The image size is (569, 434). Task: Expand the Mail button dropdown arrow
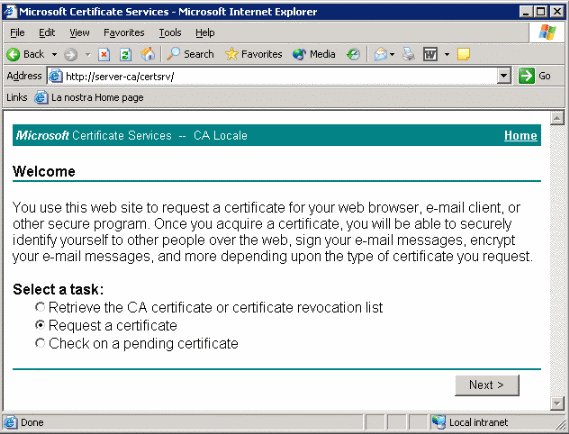(x=392, y=54)
